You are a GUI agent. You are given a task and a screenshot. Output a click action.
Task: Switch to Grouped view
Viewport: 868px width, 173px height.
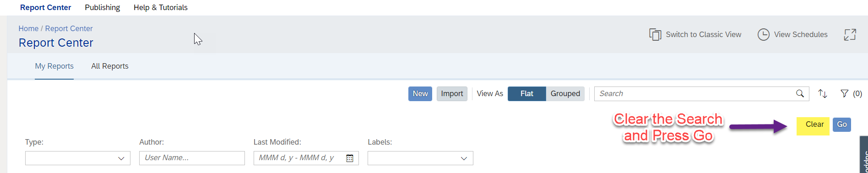pos(565,93)
